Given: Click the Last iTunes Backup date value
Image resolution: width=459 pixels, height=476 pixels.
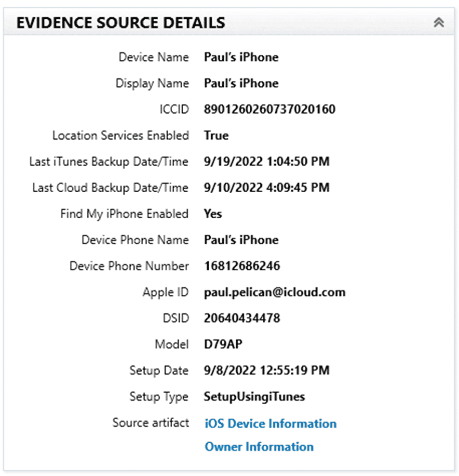Looking at the screenshot, I should (x=267, y=161).
